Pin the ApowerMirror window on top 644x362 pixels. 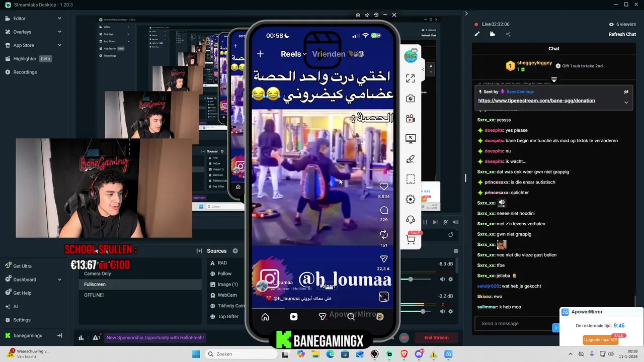coord(367,15)
